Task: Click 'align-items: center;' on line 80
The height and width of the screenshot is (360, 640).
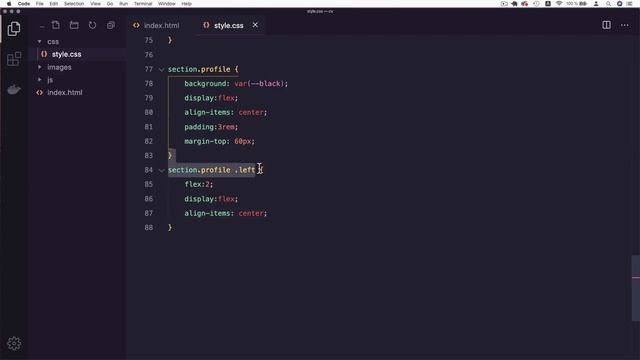Action: click(x=225, y=112)
